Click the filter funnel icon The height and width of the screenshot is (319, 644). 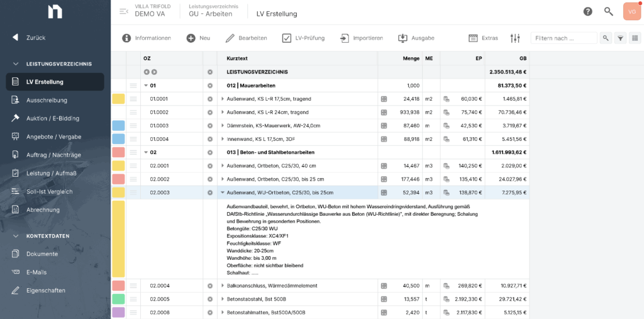(620, 38)
